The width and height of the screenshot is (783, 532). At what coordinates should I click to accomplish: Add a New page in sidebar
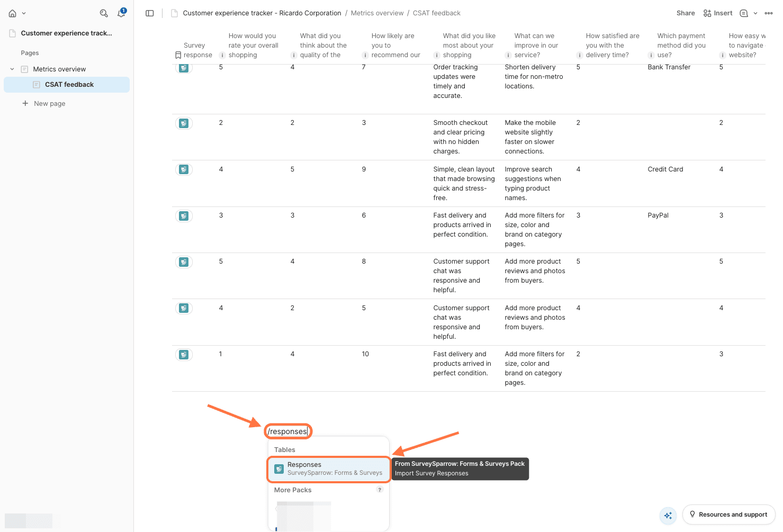(49, 104)
